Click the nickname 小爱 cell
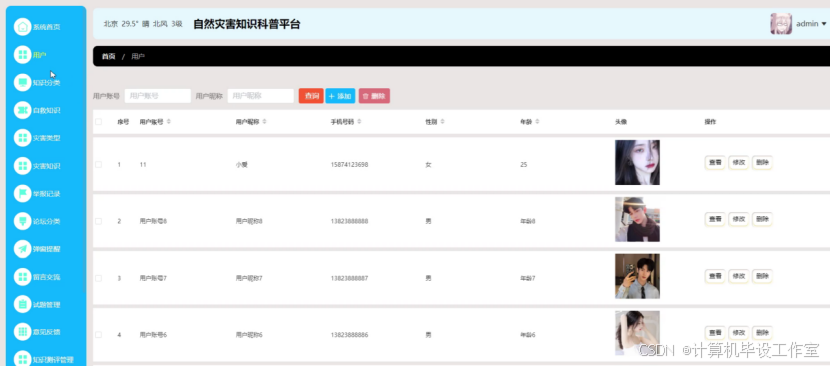Image resolution: width=831 pixels, height=366 pixels. tap(242, 165)
